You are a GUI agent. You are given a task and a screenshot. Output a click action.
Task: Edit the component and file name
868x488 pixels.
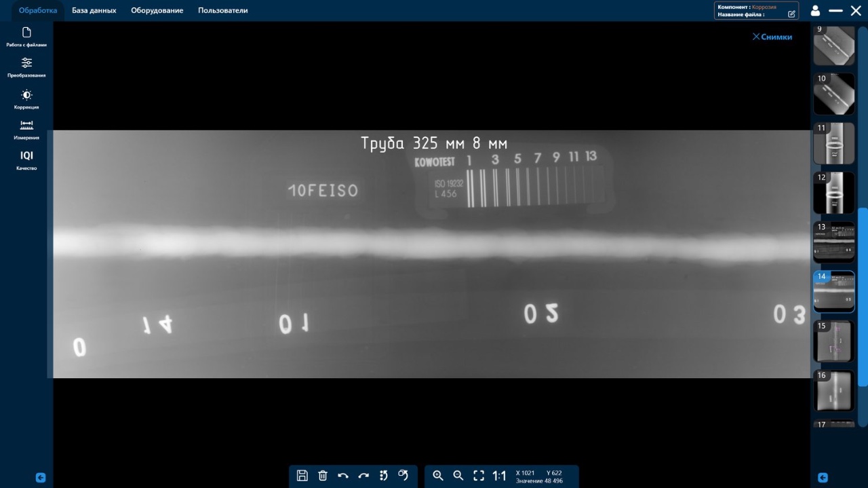click(x=791, y=14)
